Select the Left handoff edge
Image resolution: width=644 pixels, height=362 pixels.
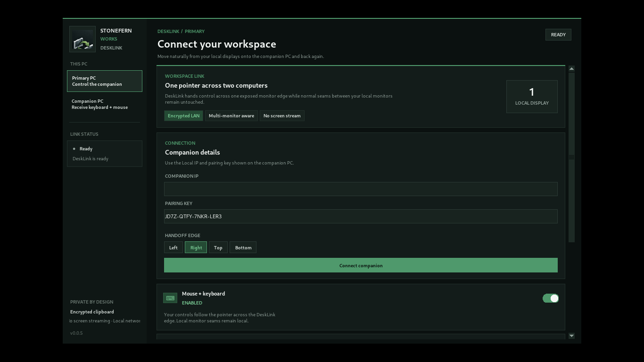click(x=173, y=247)
